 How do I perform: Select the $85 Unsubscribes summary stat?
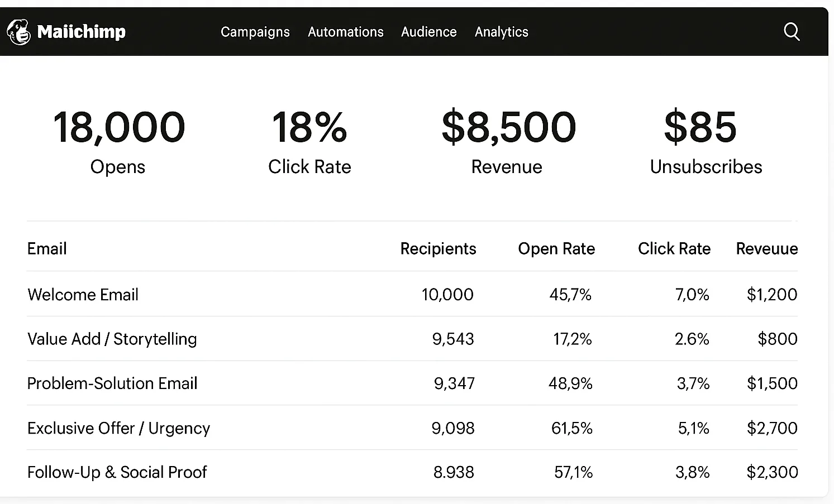click(x=705, y=141)
